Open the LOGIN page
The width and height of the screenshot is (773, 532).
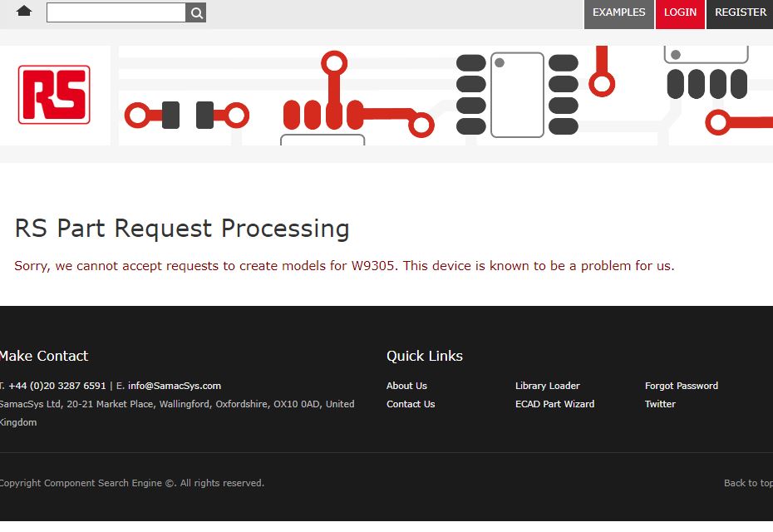tap(680, 13)
